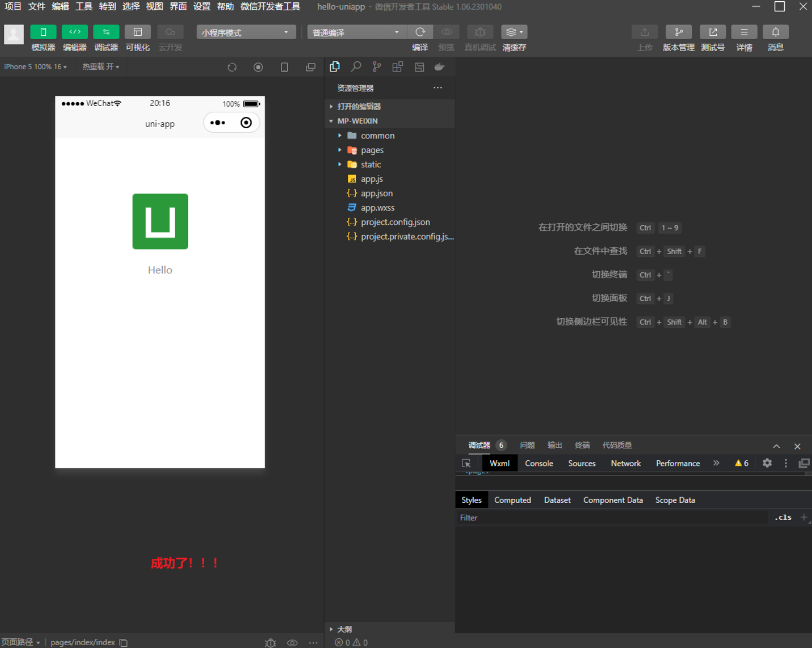Click the upload (上传) button
Image resolution: width=812 pixels, height=648 pixels.
pos(644,32)
